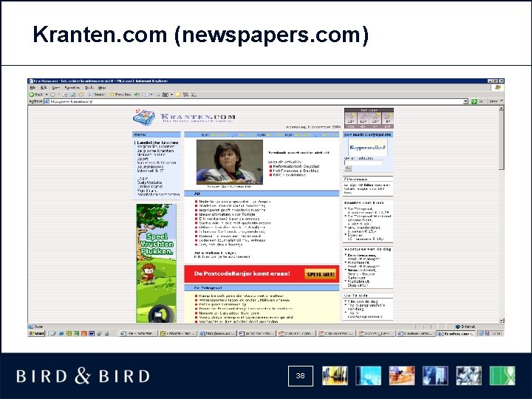This screenshot has width=532, height=399.
Task: Click the Film van de dag link
Action: click(x=362, y=301)
